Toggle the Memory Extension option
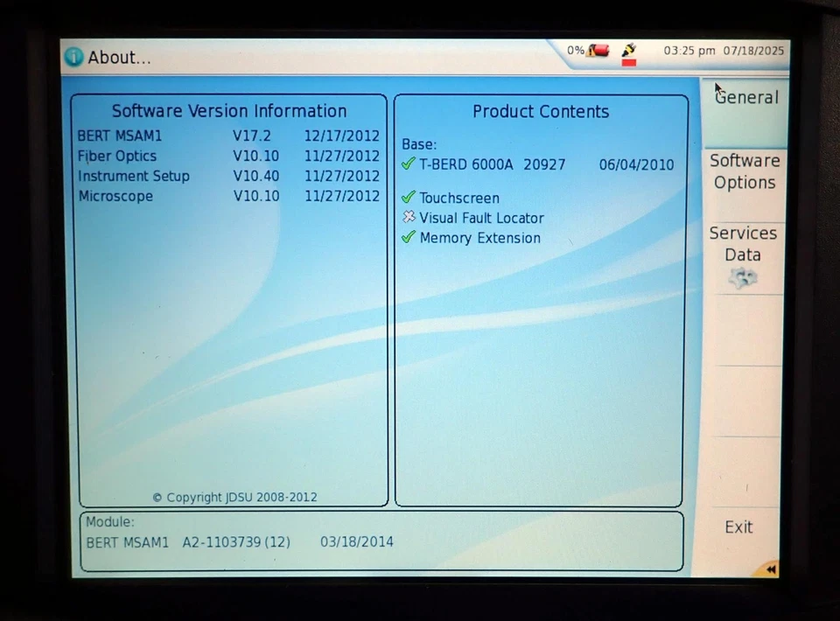This screenshot has height=621, width=840. pos(479,238)
